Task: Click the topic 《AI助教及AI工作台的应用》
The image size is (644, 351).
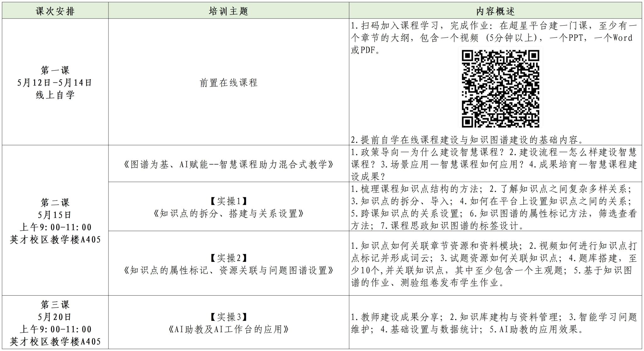Action: (229, 329)
